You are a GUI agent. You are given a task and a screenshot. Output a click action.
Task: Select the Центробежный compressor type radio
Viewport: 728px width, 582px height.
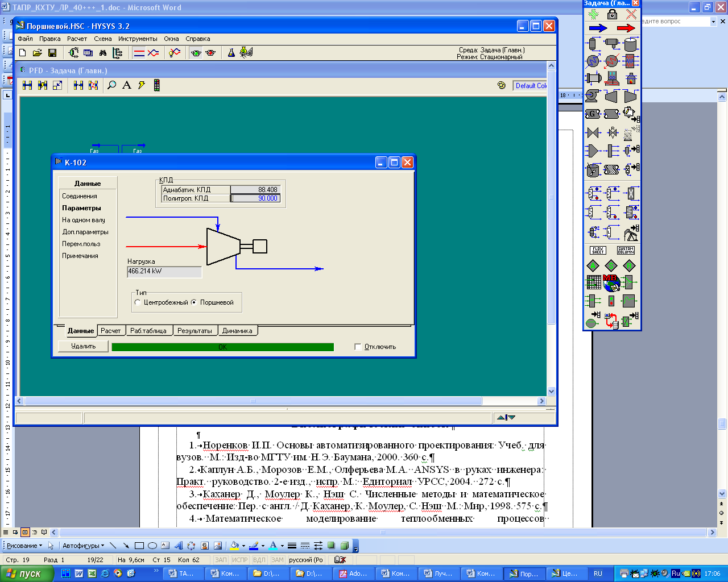138,302
